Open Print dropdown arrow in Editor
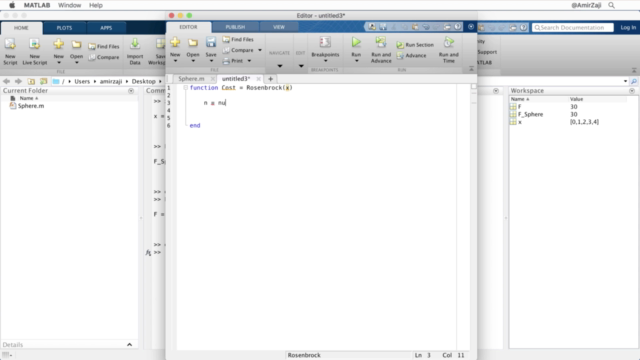 click(249, 61)
